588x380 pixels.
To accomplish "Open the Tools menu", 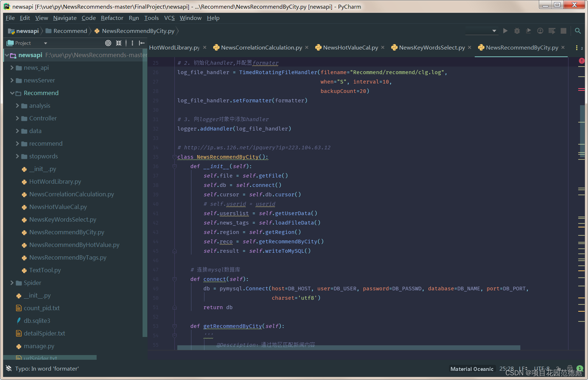I will point(151,18).
